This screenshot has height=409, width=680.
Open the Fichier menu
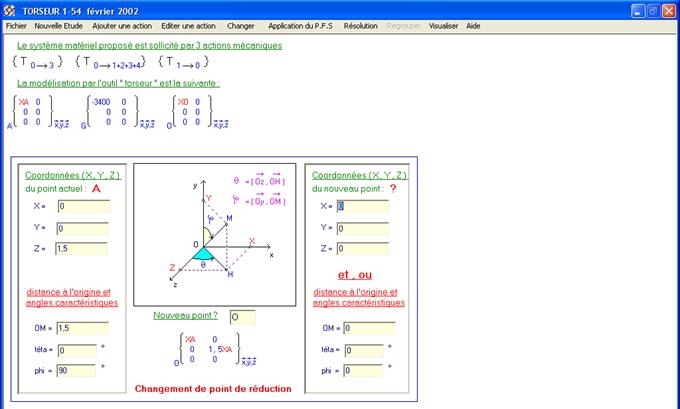click(16, 26)
